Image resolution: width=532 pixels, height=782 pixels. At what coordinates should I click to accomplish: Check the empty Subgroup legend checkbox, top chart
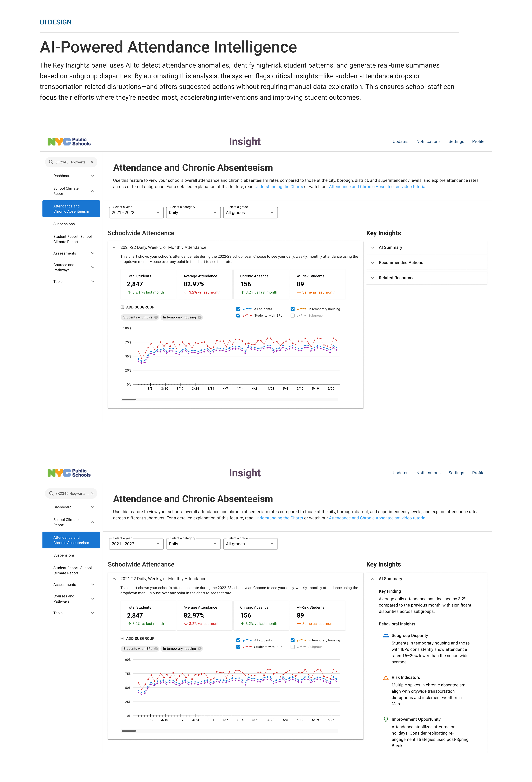[292, 316]
